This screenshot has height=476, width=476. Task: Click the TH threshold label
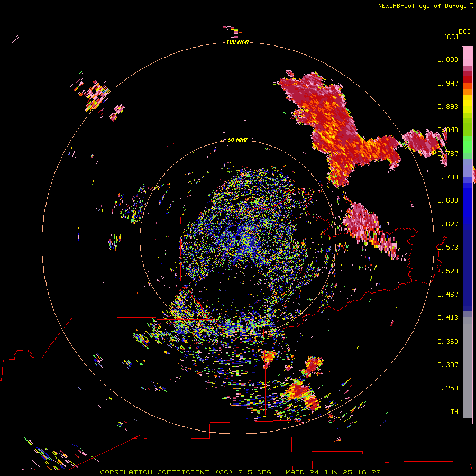tap(454, 412)
